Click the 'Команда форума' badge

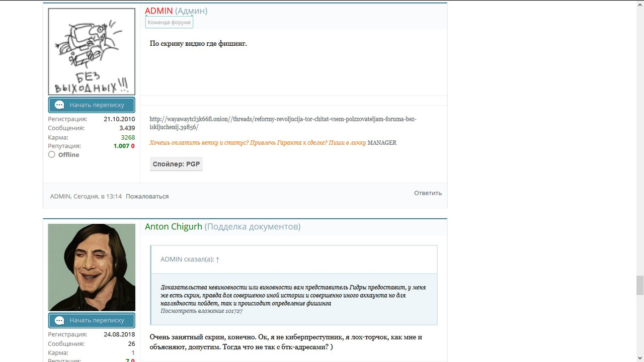(x=169, y=22)
